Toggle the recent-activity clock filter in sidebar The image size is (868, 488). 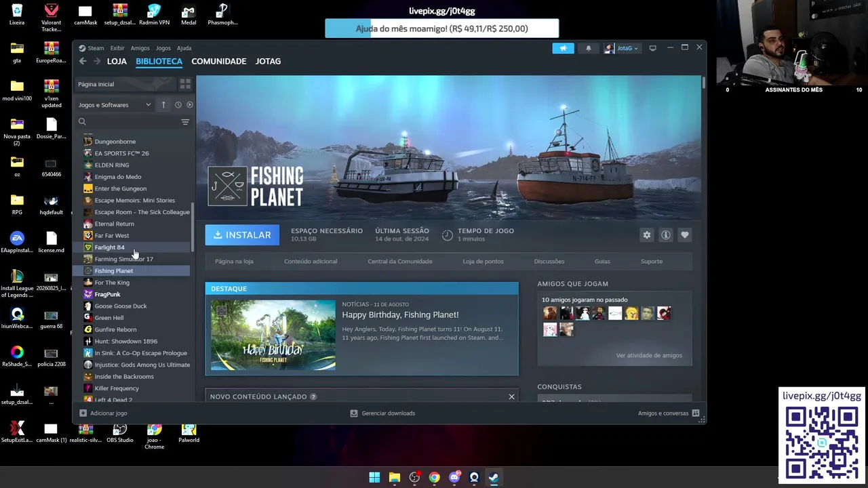pyautogui.click(x=178, y=105)
